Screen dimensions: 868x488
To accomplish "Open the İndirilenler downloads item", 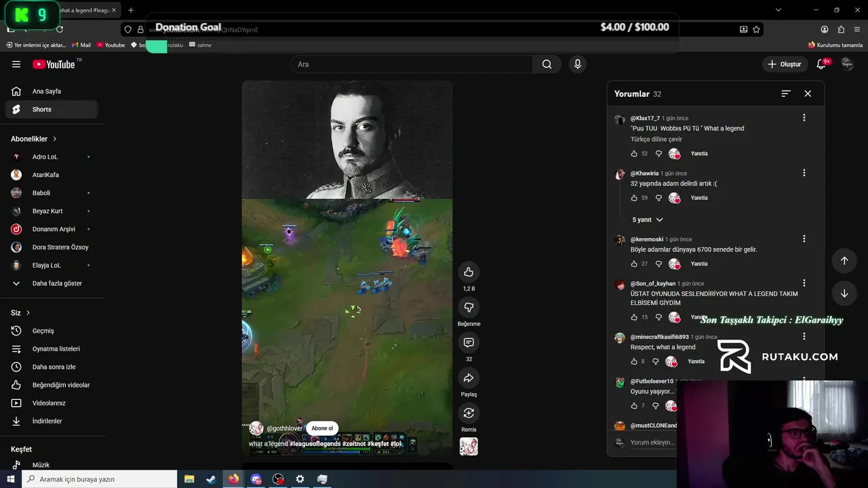I will (x=52, y=421).
